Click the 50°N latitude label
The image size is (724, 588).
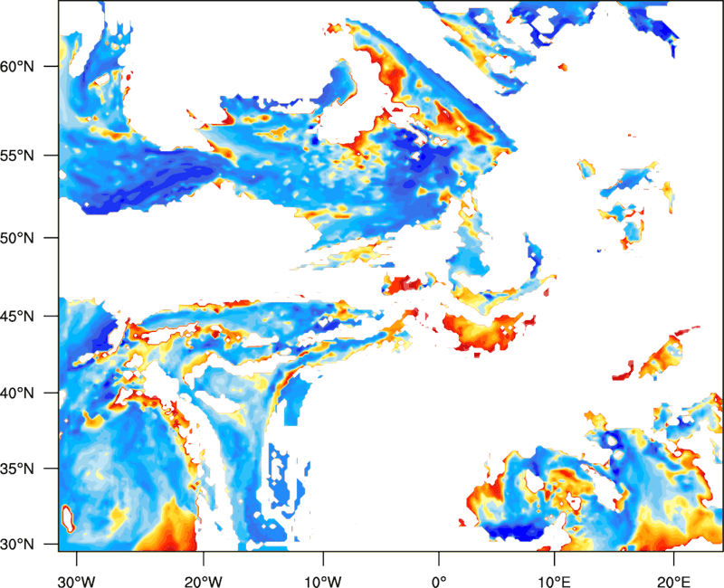pyautogui.click(x=17, y=238)
